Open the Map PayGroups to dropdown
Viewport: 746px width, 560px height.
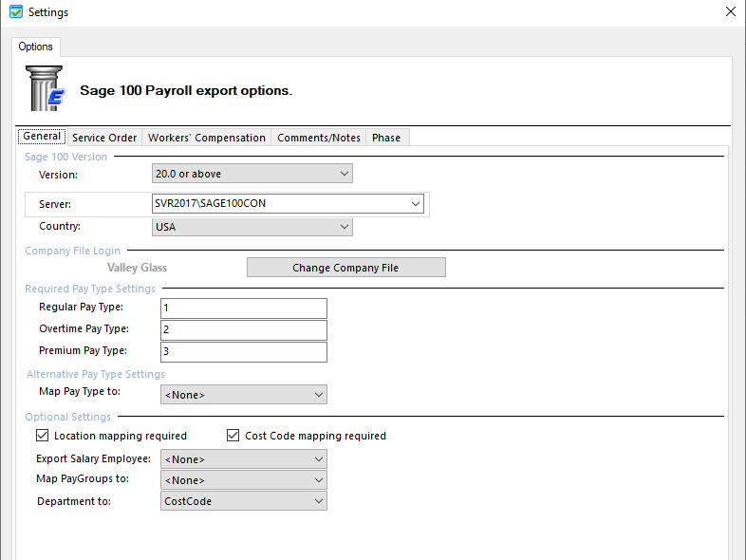coord(244,480)
